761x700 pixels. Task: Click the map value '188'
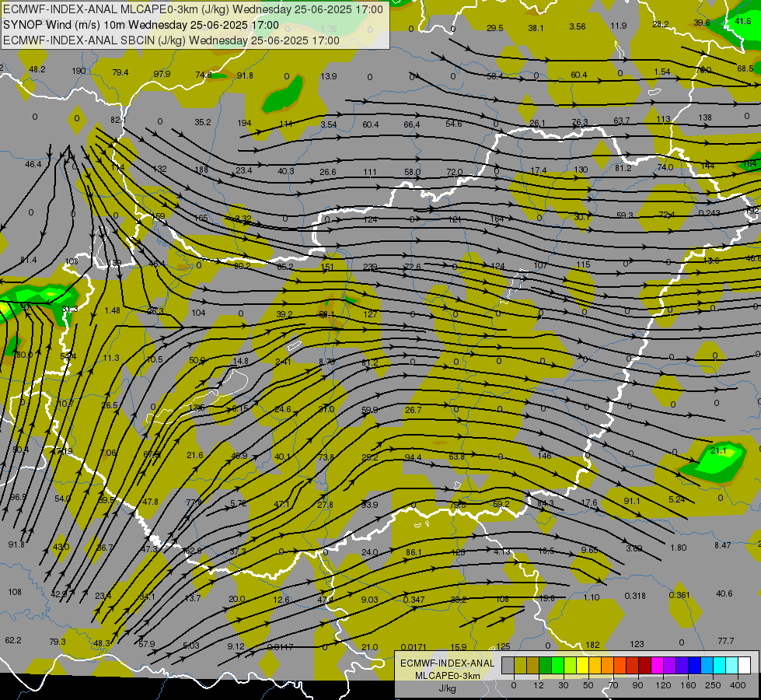(201, 170)
